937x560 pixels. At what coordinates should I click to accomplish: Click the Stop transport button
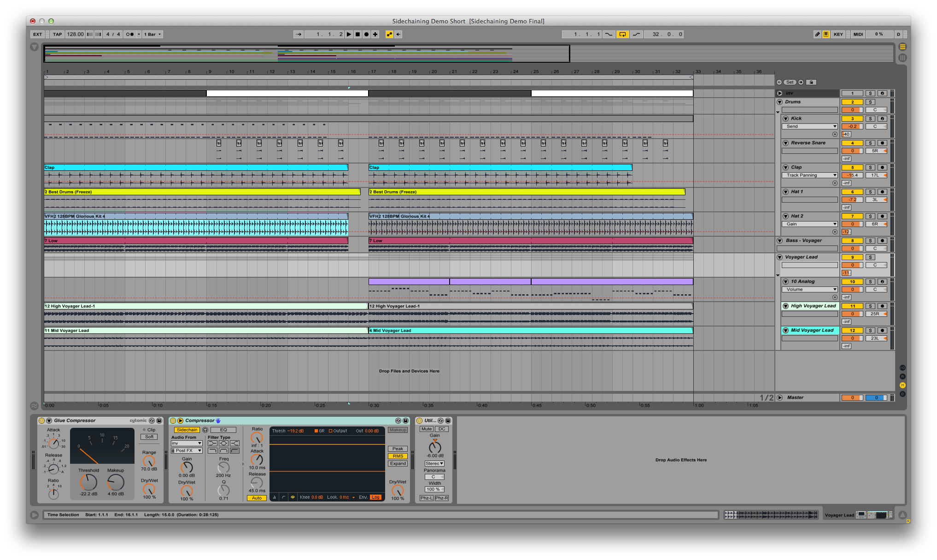tap(357, 35)
